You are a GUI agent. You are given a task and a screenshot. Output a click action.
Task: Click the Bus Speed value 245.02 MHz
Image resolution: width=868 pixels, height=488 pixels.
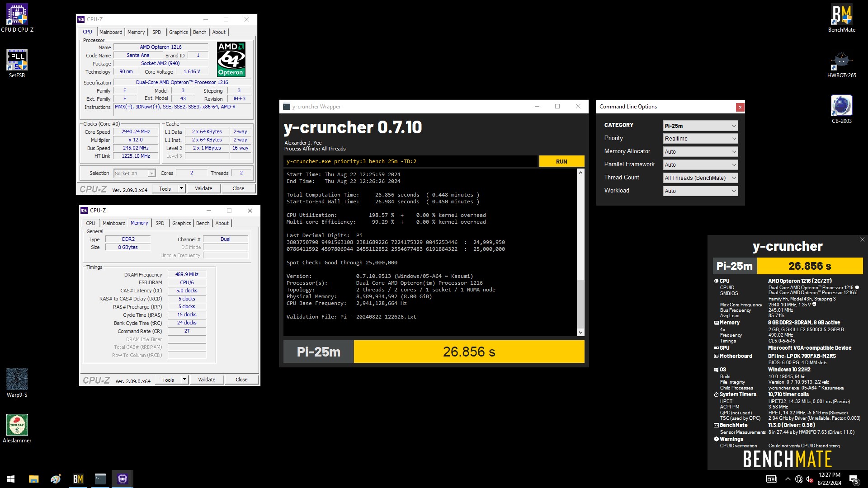136,148
